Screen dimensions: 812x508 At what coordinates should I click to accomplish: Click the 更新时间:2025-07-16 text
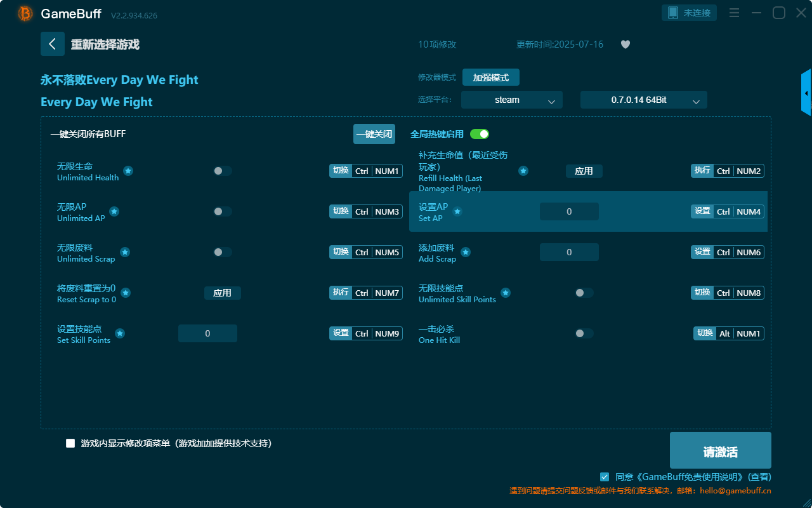(560, 44)
